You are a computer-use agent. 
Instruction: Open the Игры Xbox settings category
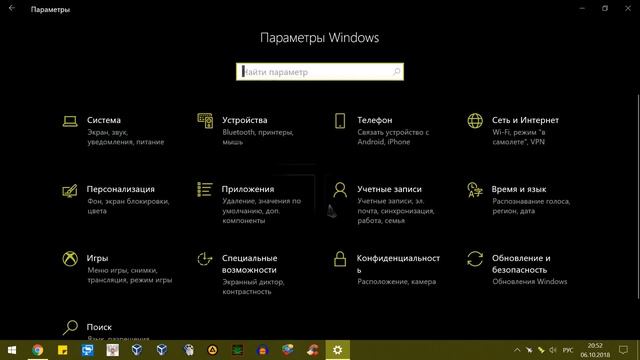pos(117,269)
